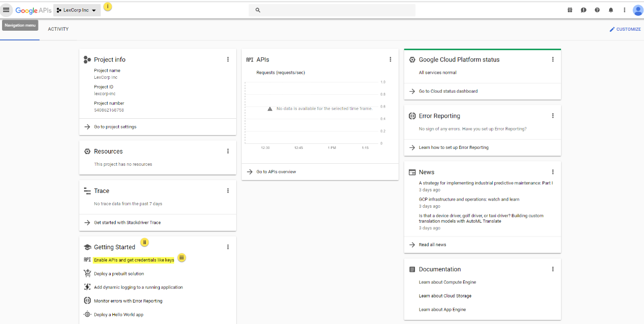
Task: Click Go to Cloud status dashboard
Action: [x=448, y=91]
